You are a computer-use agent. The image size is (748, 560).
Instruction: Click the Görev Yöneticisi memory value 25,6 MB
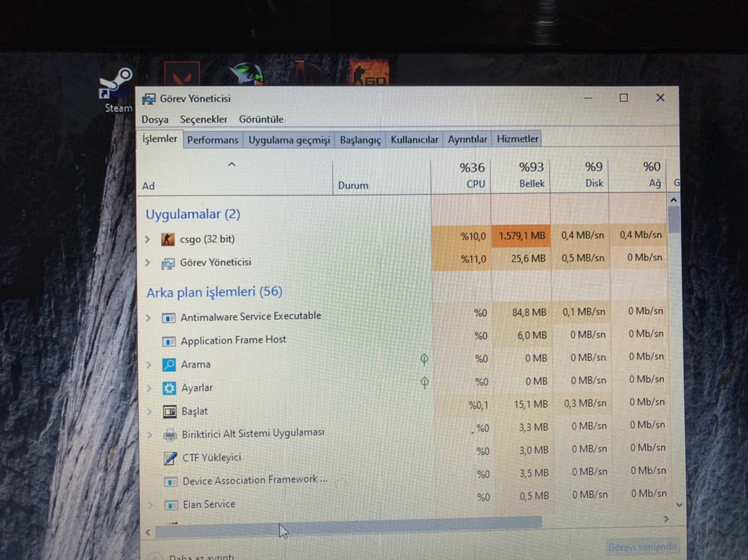[x=528, y=258]
